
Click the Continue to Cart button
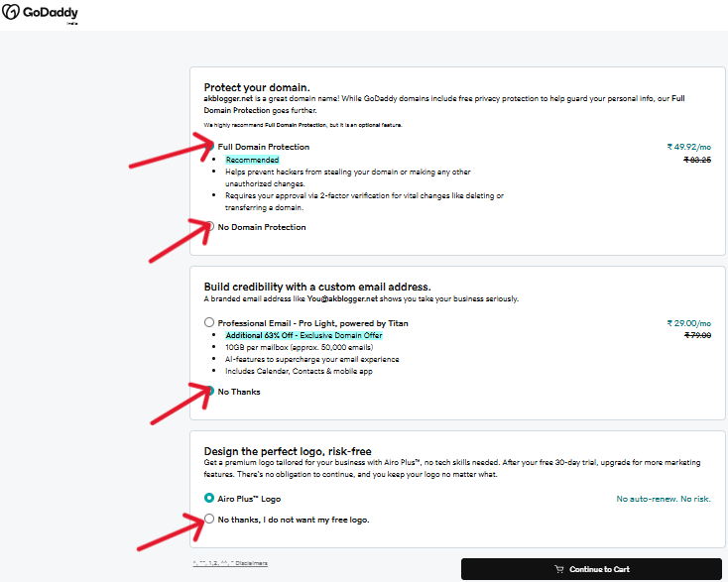pos(591,569)
